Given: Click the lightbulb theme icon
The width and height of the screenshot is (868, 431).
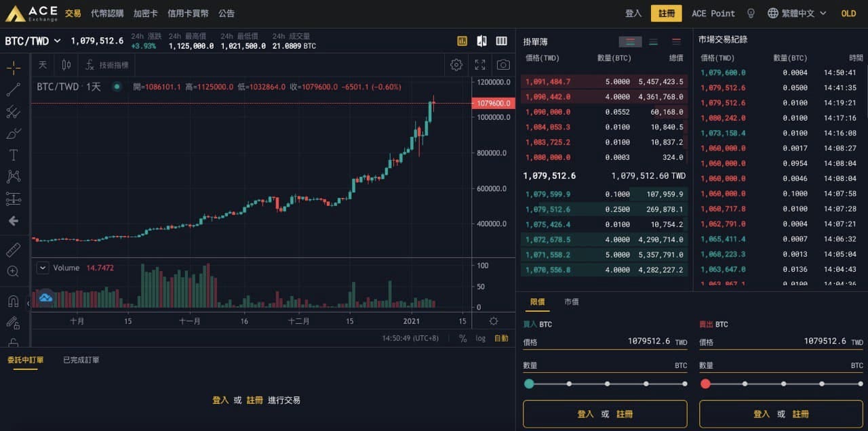Looking at the screenshot, I should click(751, 14).
